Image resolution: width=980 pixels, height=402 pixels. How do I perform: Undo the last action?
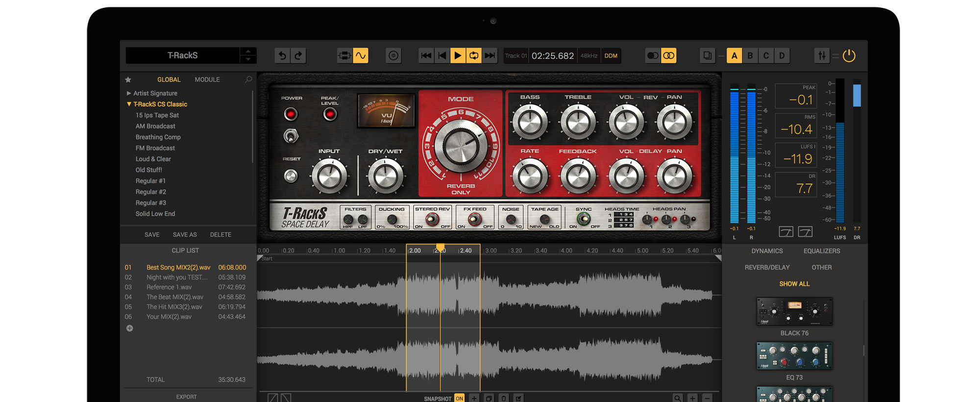(282, 56)
